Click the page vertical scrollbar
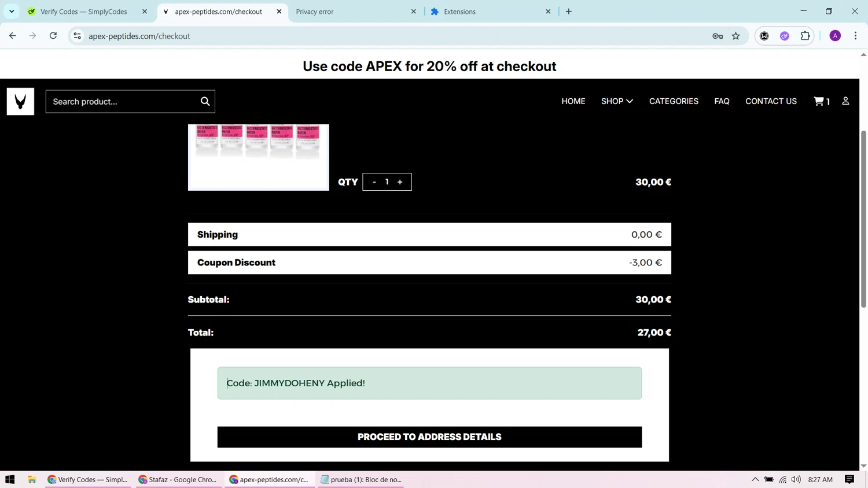The width and height of the screenshot is (868, 488). click(863, 220)
